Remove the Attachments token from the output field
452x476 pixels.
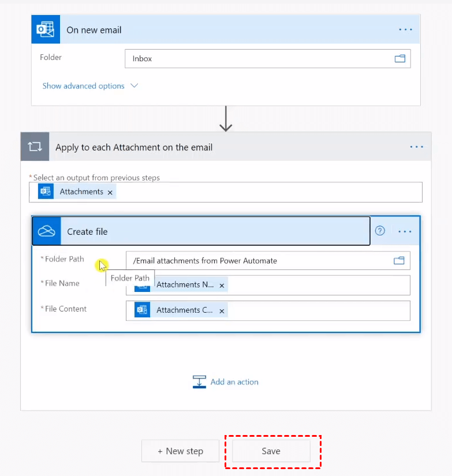110,192
